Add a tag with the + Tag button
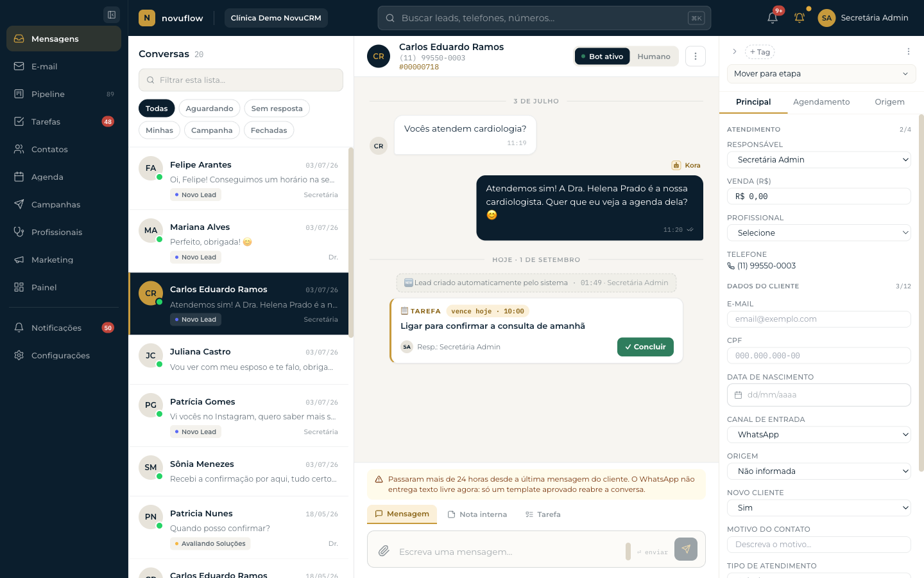Viewport: 924px width, 578px height. [760, 52]
